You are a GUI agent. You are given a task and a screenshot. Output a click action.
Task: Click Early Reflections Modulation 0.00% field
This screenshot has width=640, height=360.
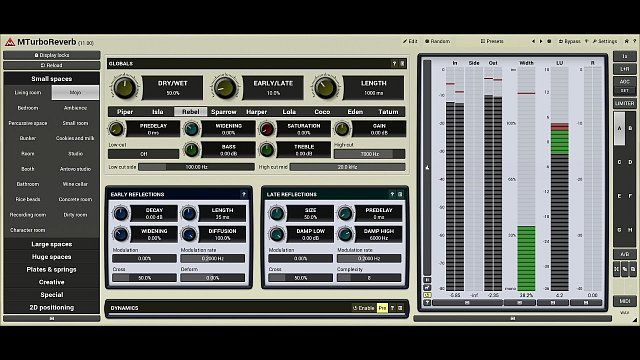144,258
